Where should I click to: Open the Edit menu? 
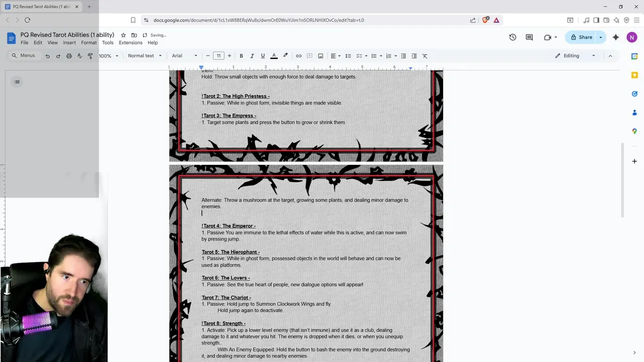pyautogui.click(x=38, y=43)
